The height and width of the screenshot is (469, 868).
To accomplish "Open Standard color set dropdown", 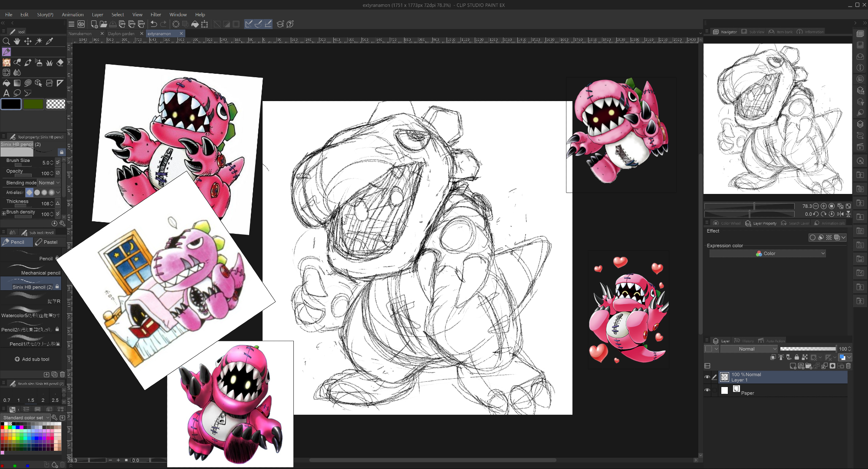I will [x=26, y=417].
